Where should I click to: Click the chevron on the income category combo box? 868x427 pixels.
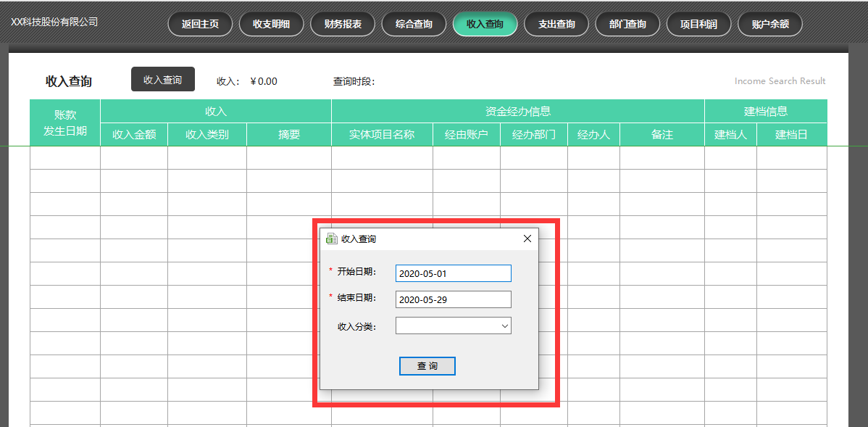click(x=505, y=325)
